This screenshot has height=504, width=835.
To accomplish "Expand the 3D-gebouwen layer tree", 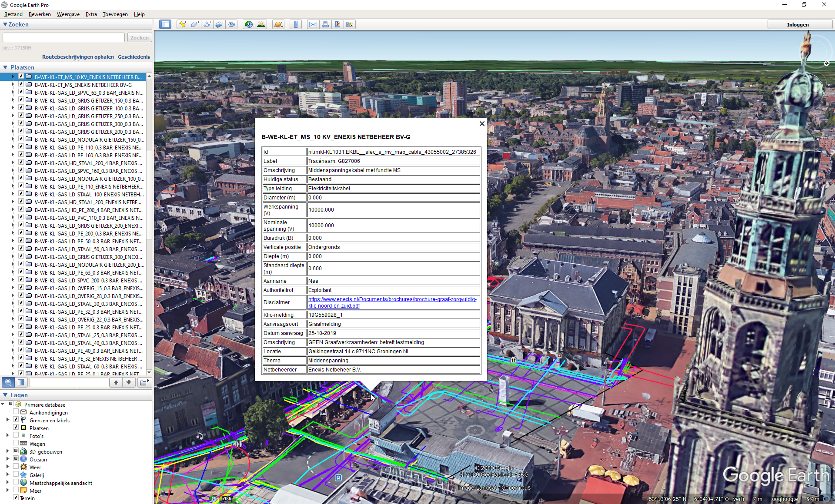I will click(7, 451).
